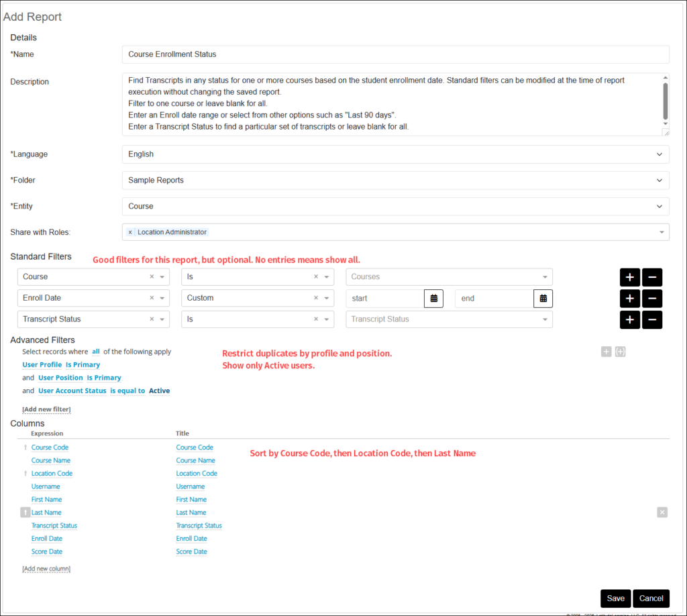
Task: Click the Add new column link
Action: (46, 569)
